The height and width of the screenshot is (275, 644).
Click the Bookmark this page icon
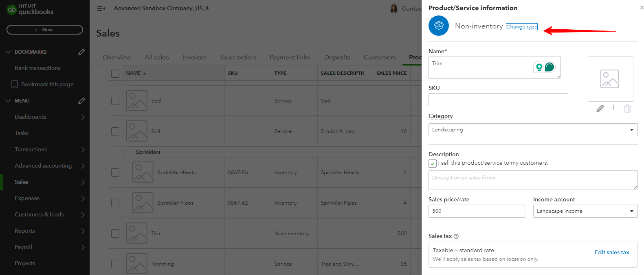[15, 84]
